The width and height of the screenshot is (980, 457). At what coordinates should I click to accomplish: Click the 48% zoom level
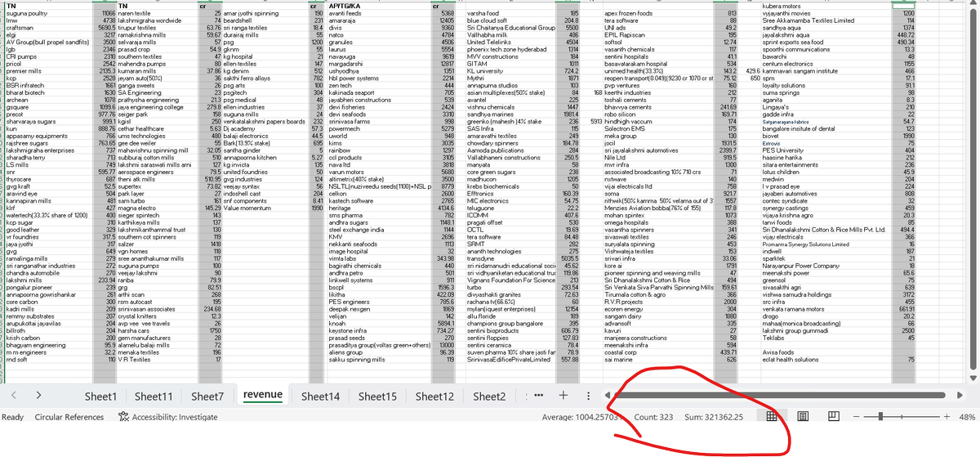(x=967, y=417)
